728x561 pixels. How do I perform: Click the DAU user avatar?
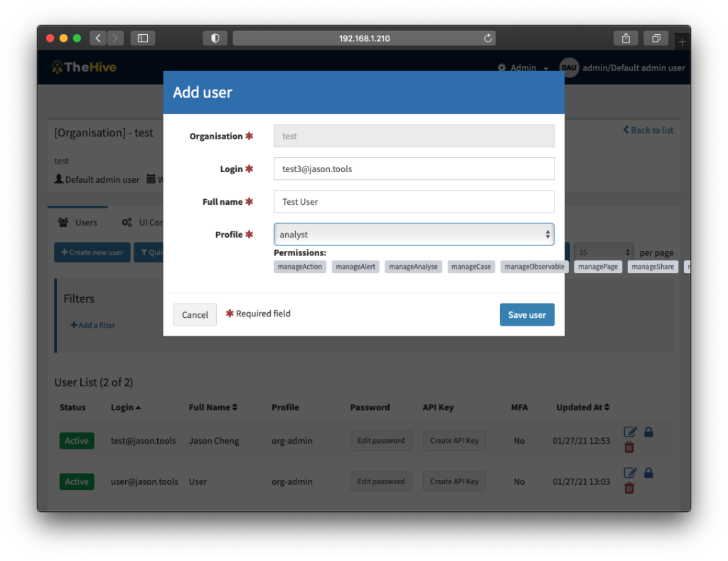pos(569,68)
